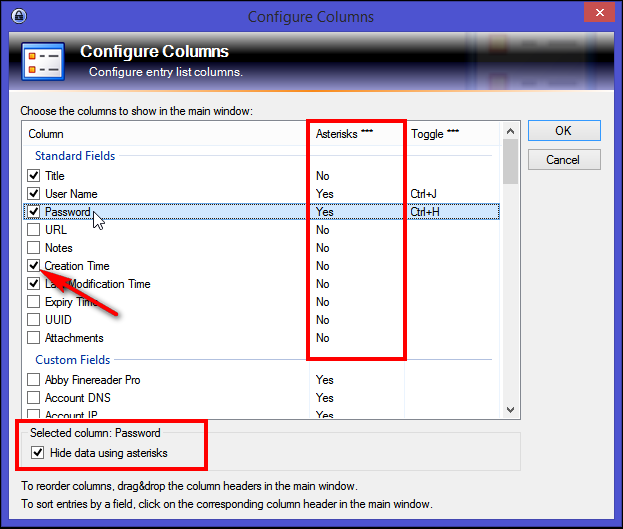623x529 pixels.
Task: Select the Custom Fields group header
Action: point(73,360)
